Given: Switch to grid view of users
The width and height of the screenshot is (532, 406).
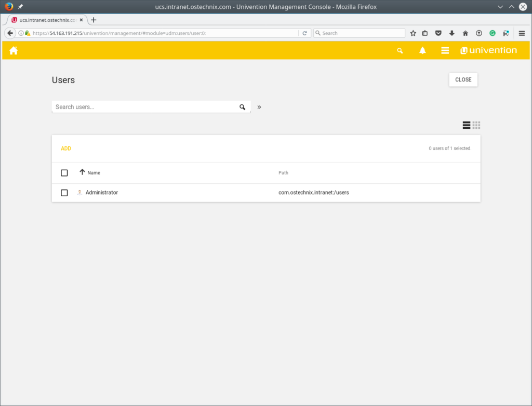Looking at the screenshot, I should tap(476, 125).
